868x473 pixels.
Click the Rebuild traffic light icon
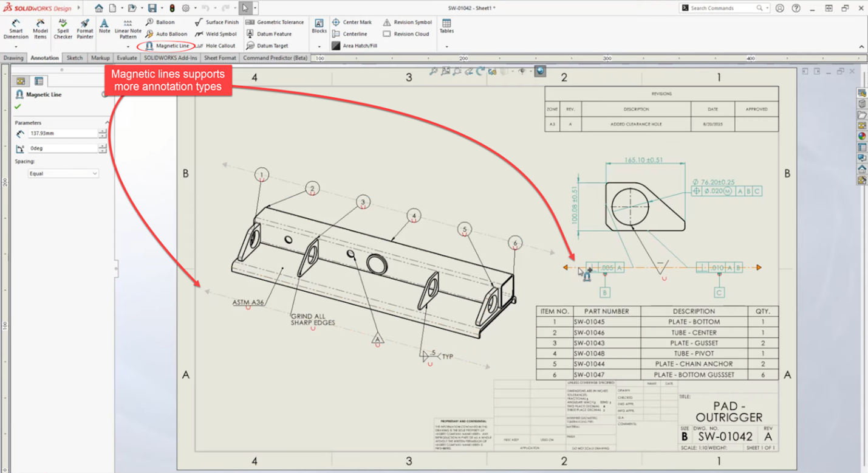[172, 9]
